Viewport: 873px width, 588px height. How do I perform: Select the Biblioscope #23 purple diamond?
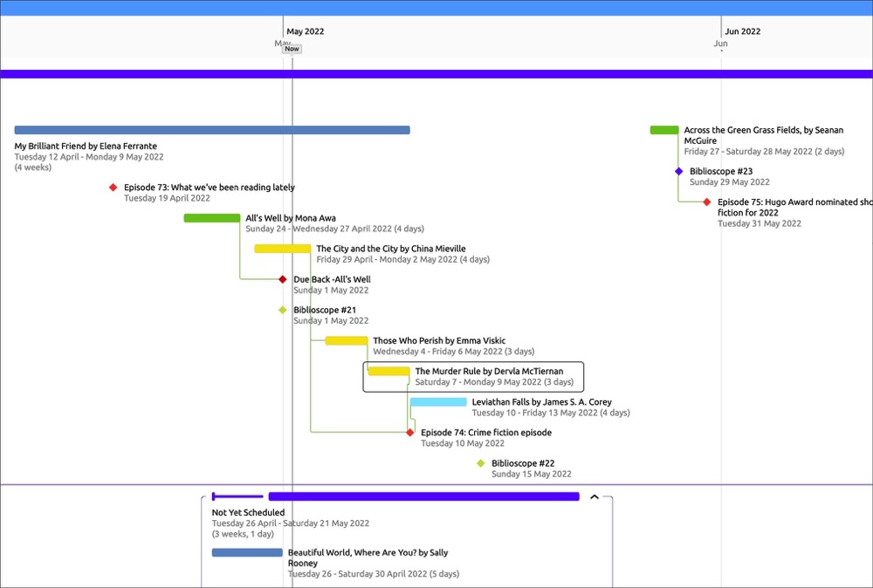tap(679, 172)
